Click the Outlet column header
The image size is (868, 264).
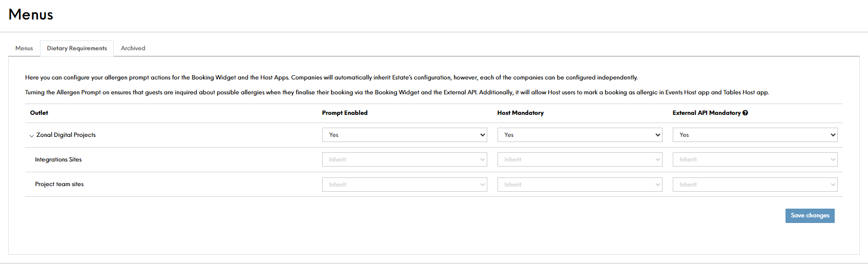pyautogui.click(x=39, y=113)
